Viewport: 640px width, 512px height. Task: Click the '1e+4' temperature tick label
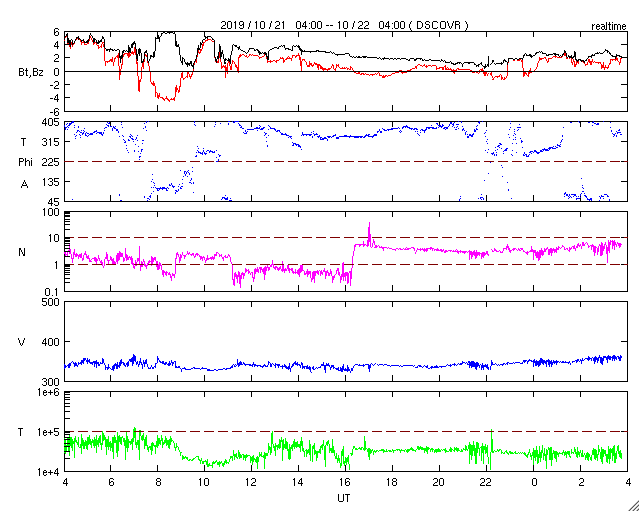[x=49, y=472]
